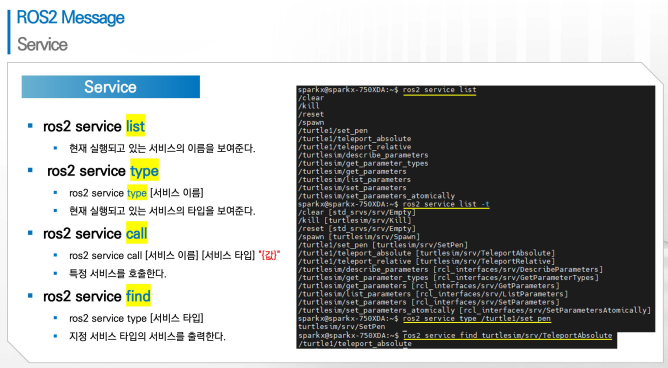This screenshot has width=668, height=368.
Task: Click the 'ROS2 Message' slide title
Action: pyautogui.click(x=70, y=17)
